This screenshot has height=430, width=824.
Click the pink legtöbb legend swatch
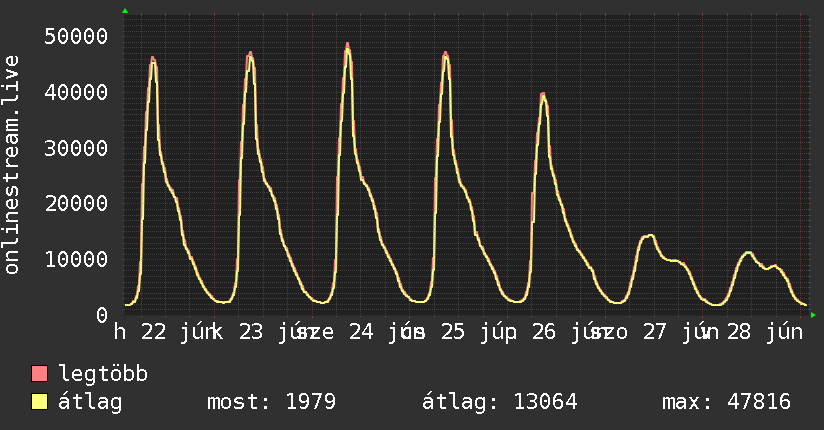point(39,374)
